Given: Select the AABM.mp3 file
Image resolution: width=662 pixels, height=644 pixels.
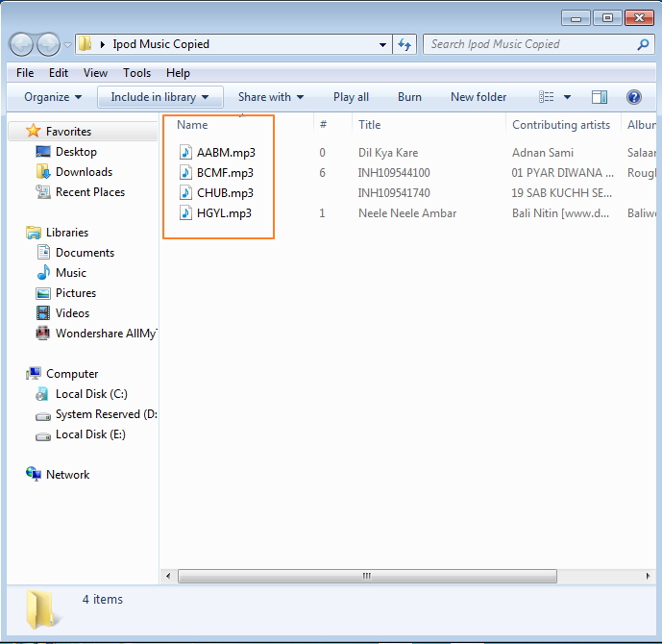Looking at the screenshot, I should pyautogui.click(x=226, y=153).
